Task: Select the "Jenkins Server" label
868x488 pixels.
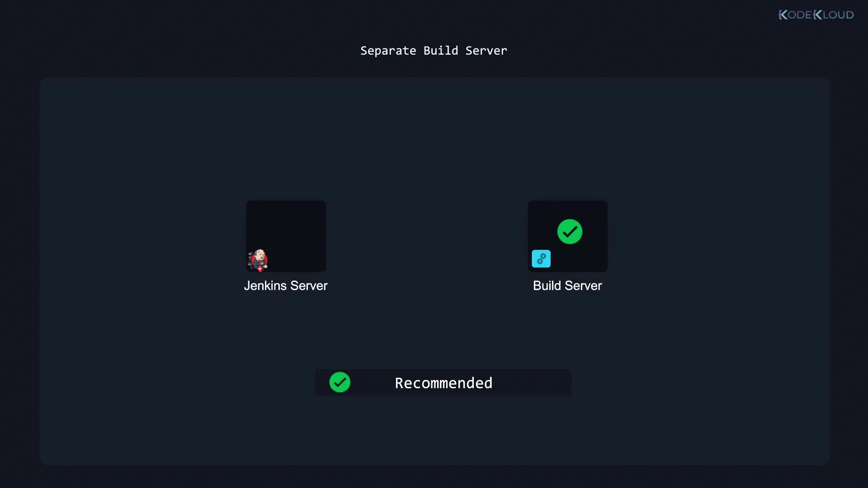Action: [285, 286]
